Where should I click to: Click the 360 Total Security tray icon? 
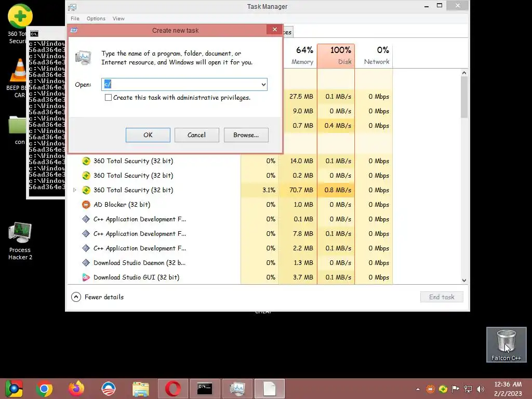click(443, 389)
